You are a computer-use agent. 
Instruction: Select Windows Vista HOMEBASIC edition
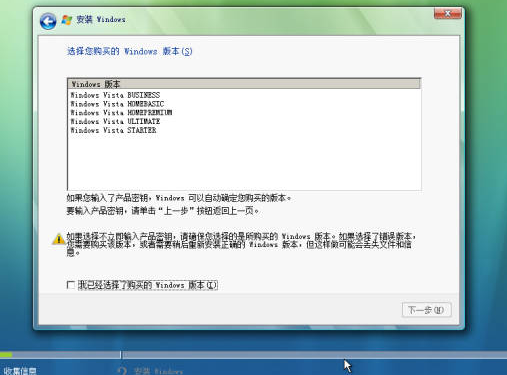tap(117, 104)
